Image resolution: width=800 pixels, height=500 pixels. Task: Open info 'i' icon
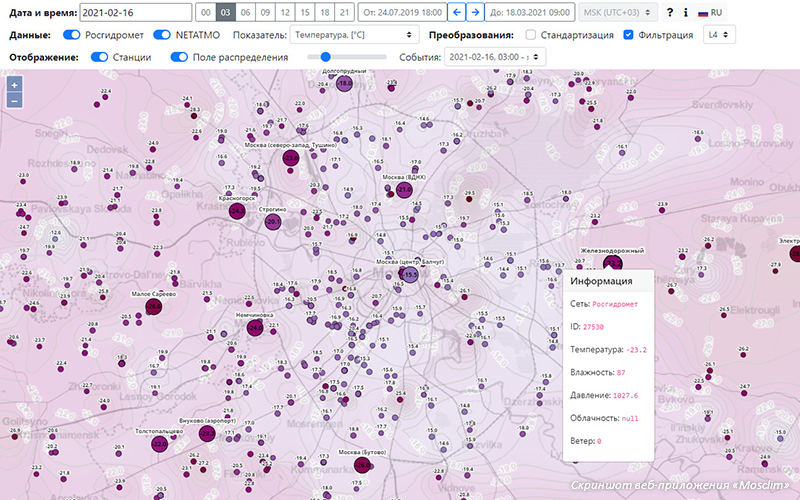(x=686, y=12)
